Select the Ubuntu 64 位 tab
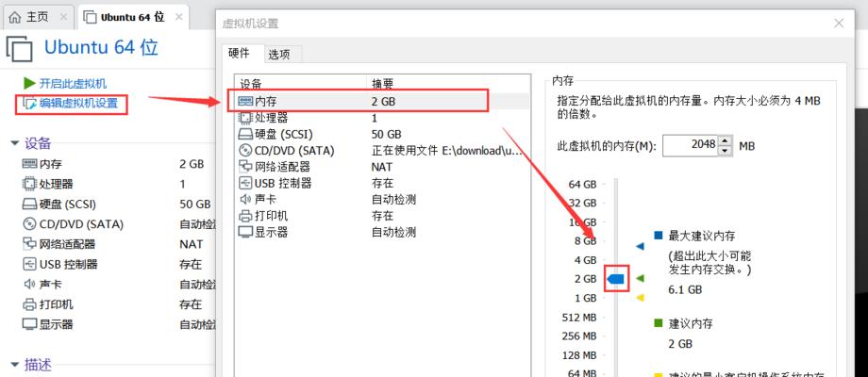The width and height of the screenshot is (868, 377). coord(132,17)
